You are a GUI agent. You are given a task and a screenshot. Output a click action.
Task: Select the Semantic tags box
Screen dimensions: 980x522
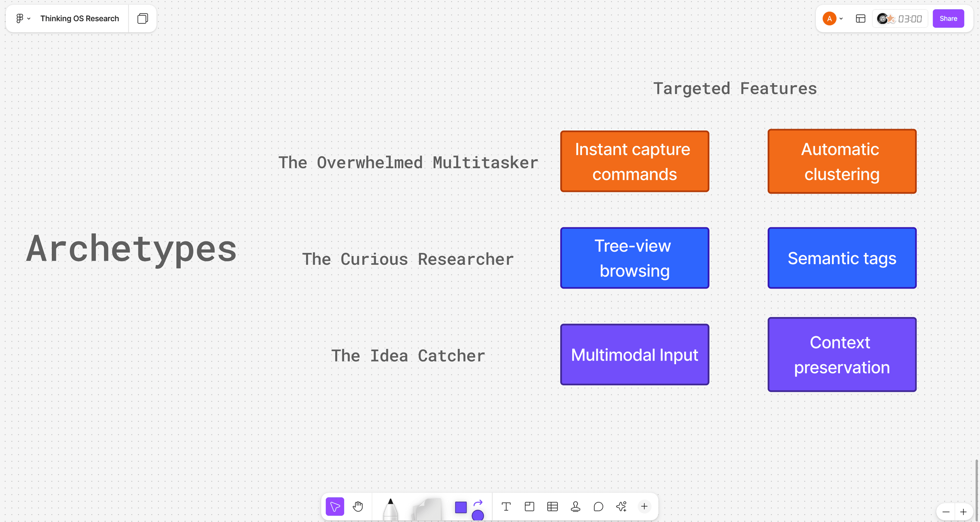(x=842, y=258)
